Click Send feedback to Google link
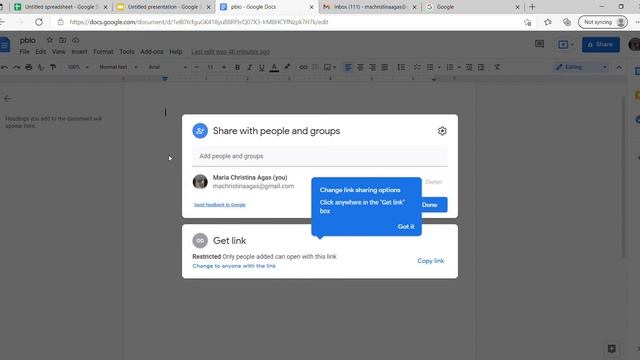Image resolution: width=640 pixels, height=360 pixels. click(x=220, y=204)
